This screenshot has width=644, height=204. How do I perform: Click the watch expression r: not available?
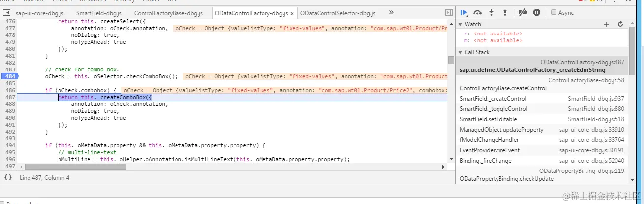coord(493,34)
